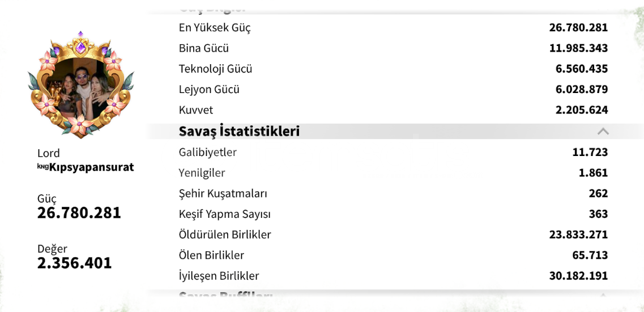Select the Kuvvet value 2.205.624

click(x=582, y=110)
